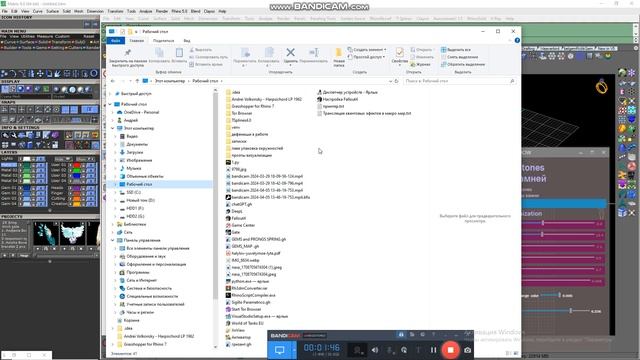640x360 pixels.
Task: Click the gold ring icon in Matrix viewport
Action: pyautogui.click(x=602, y=86)
